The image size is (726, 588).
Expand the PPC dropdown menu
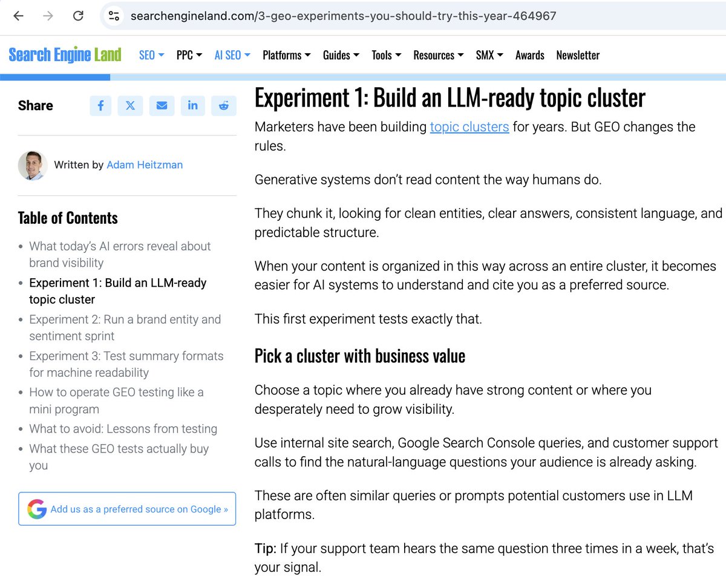[189, 55]
